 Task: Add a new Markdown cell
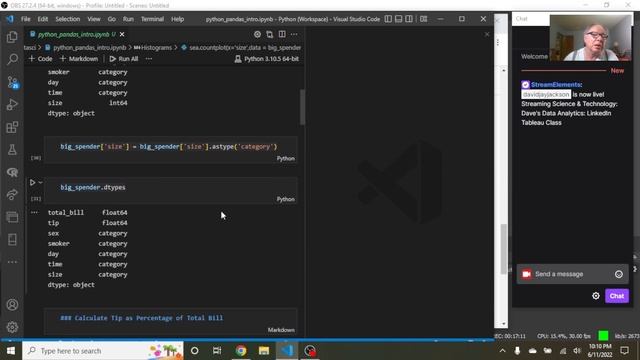coord(79,59)
